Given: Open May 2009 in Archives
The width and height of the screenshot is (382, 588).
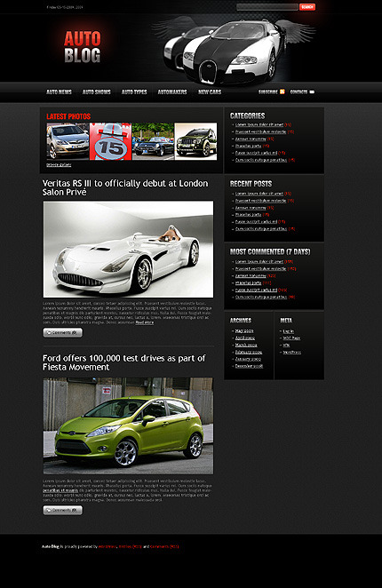Looking at the screenshot, I should pos(244,331).
